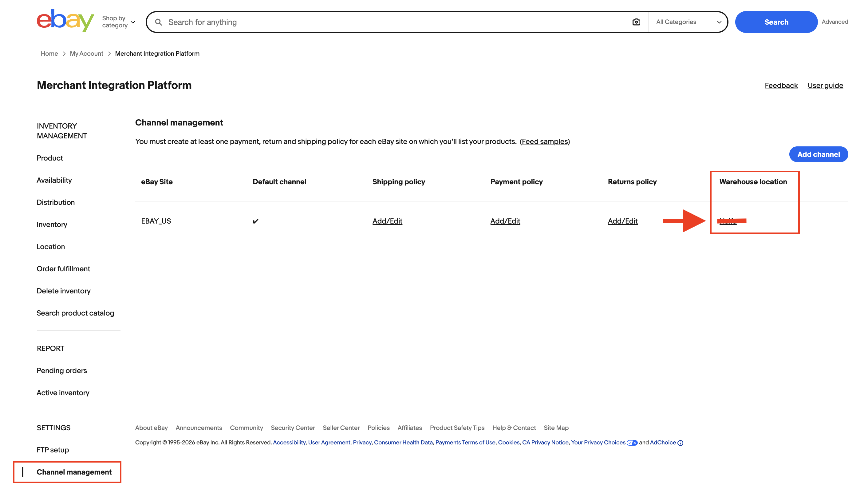Open Add/Edit under Returns policy
The image size is (868, 489).
click(622, 221)
